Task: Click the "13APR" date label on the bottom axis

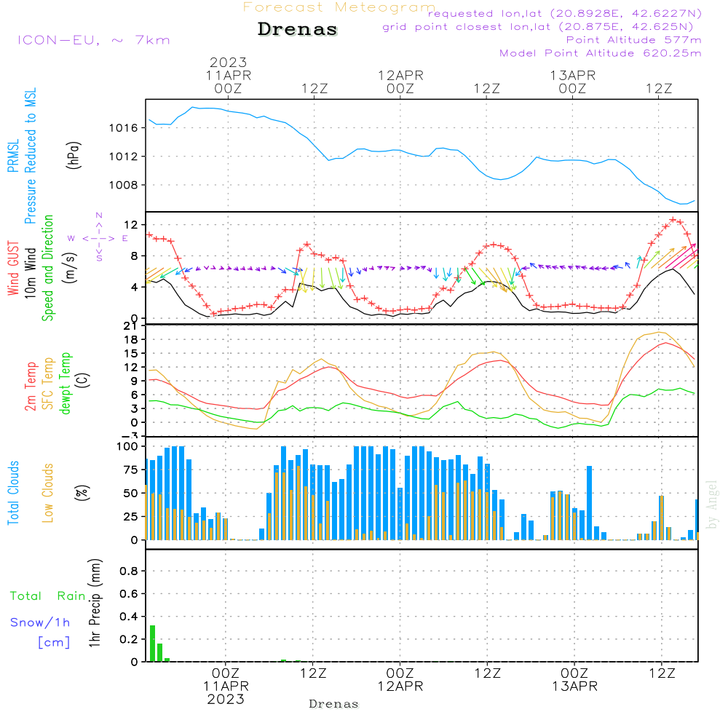Action: click(x=574, y=687)
